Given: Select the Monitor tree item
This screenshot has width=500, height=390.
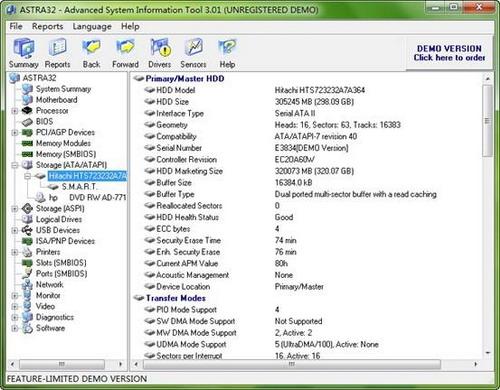Looking at the screenshot, I should [x=48, y=295].
